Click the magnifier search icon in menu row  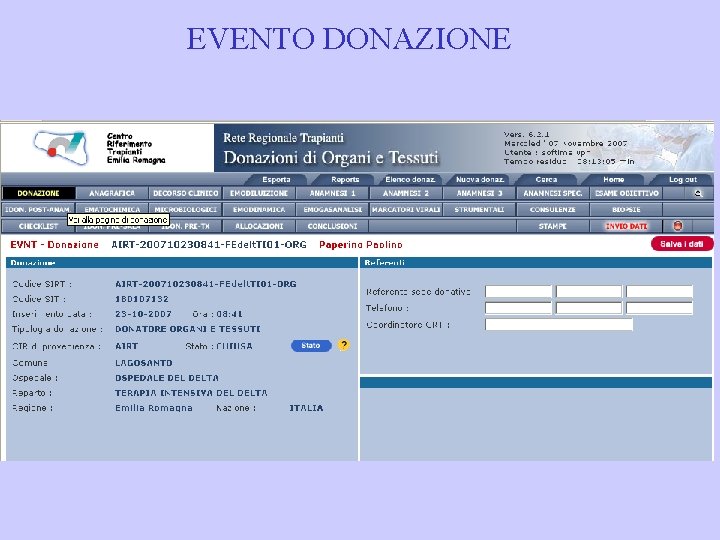[698, 193]
